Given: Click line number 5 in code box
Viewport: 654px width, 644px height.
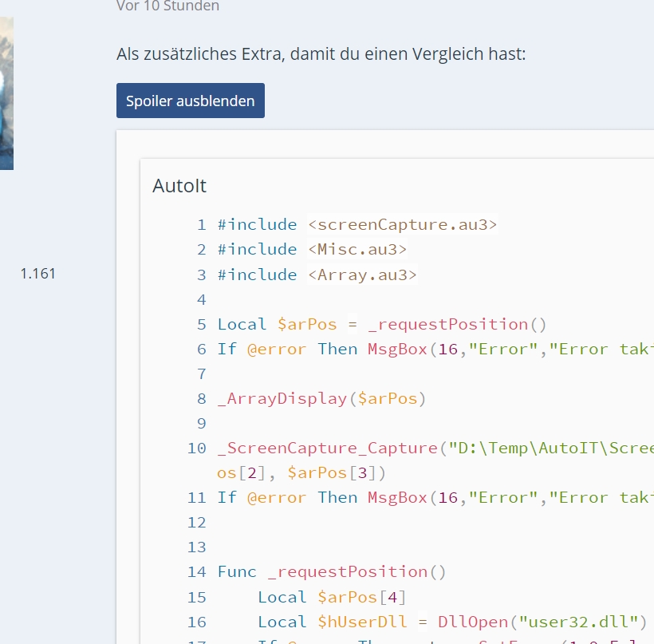Looking at the screenshot, I should tap(201, 324).
